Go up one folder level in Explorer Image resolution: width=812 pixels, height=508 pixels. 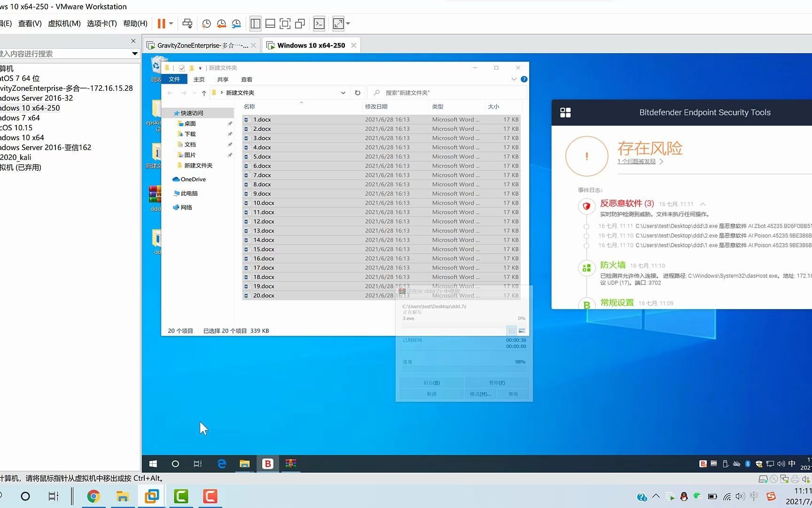pos(204,93)
